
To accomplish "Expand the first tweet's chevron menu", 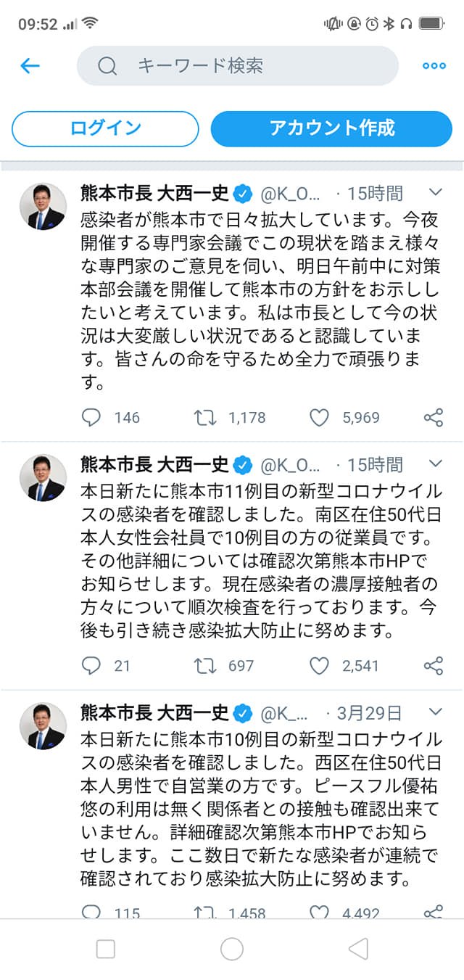I will pos(436,192).
